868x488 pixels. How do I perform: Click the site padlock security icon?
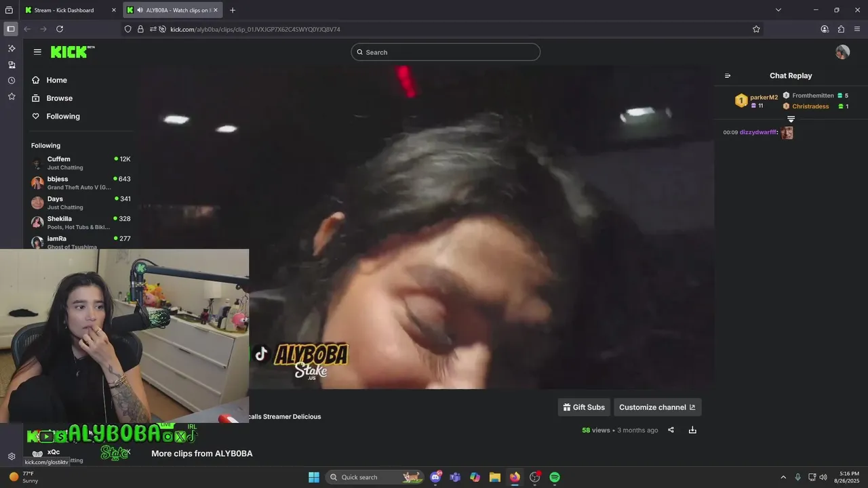(x=140, y=29)
